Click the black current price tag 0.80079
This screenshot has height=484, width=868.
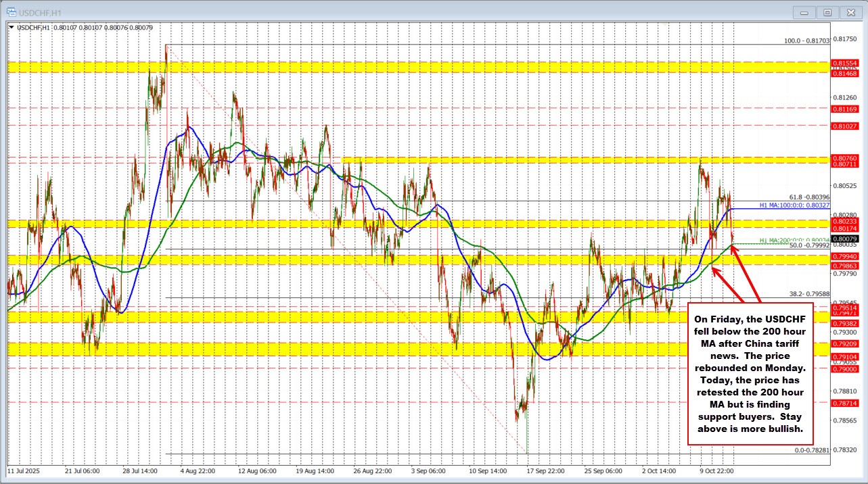(x=844, y=239)
